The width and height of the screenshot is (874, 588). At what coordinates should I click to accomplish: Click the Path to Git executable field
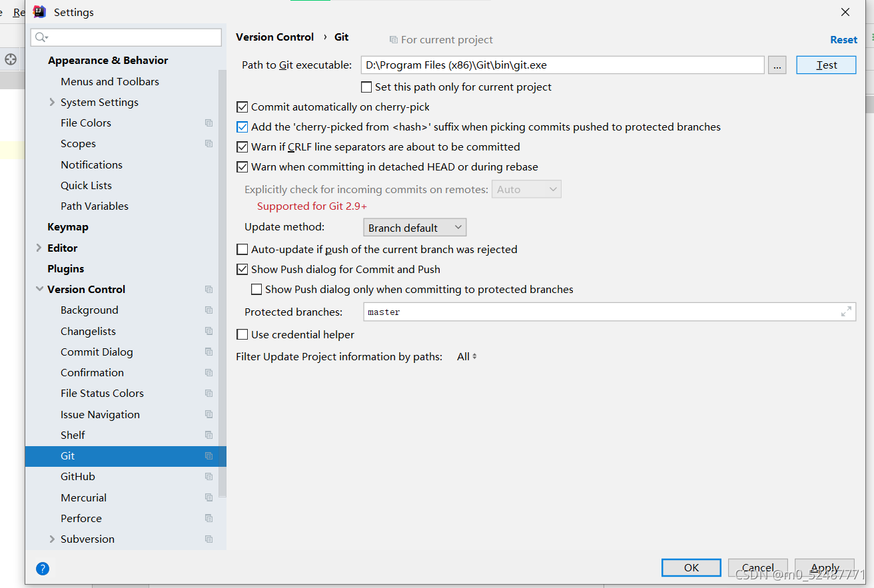click(x=562, y=65)
